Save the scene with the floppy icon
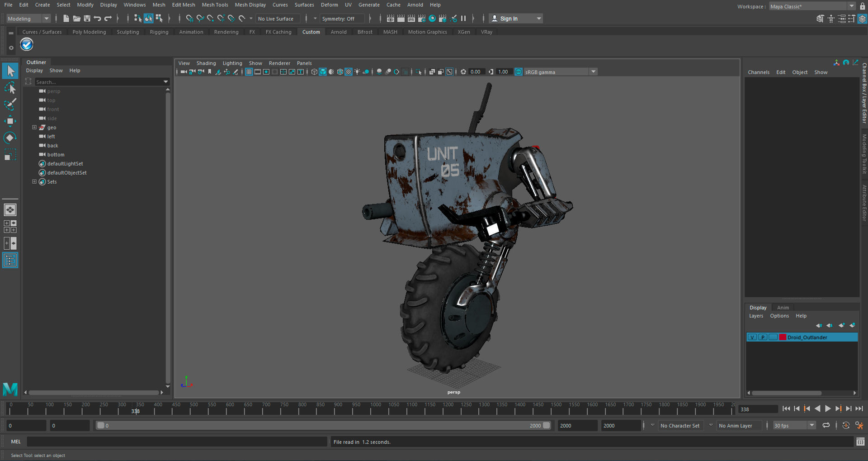The height and width of the screenshot is (461, 868). (87, 19)
